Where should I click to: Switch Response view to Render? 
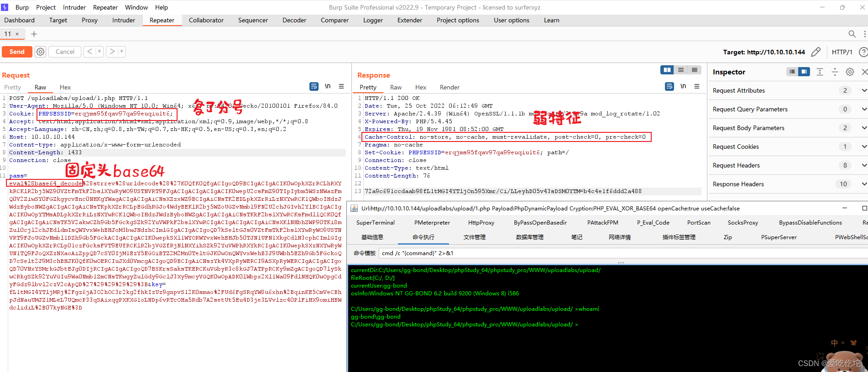450,87
